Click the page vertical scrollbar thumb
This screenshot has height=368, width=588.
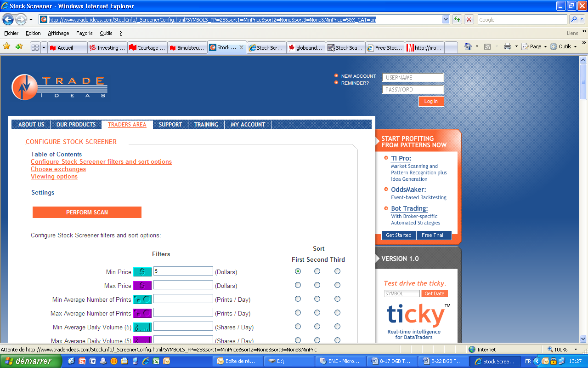coord(583,82)
